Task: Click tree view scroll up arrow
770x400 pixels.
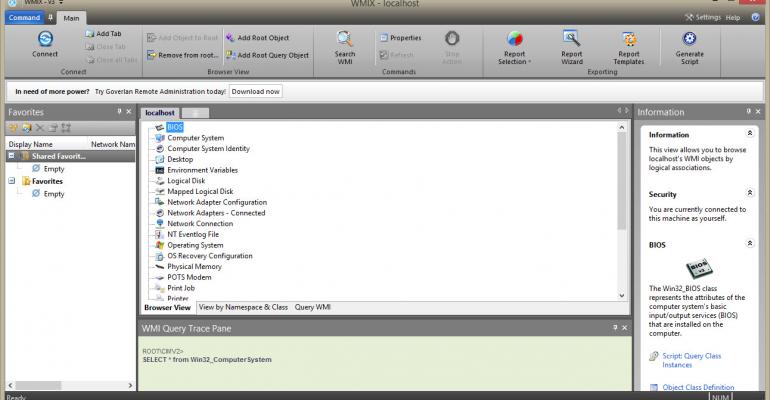Action: click(622, 128)
